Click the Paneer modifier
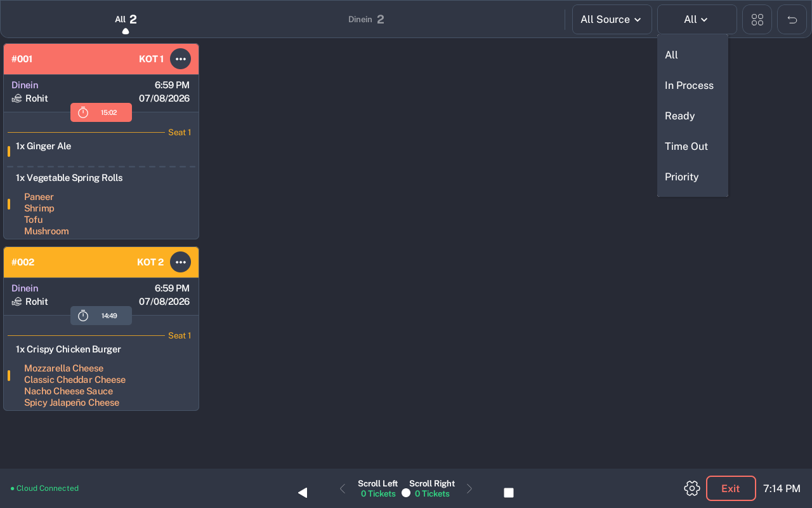The height and width of the screenshot is (508, 812). pyautogui.click(x=39, y=197)
